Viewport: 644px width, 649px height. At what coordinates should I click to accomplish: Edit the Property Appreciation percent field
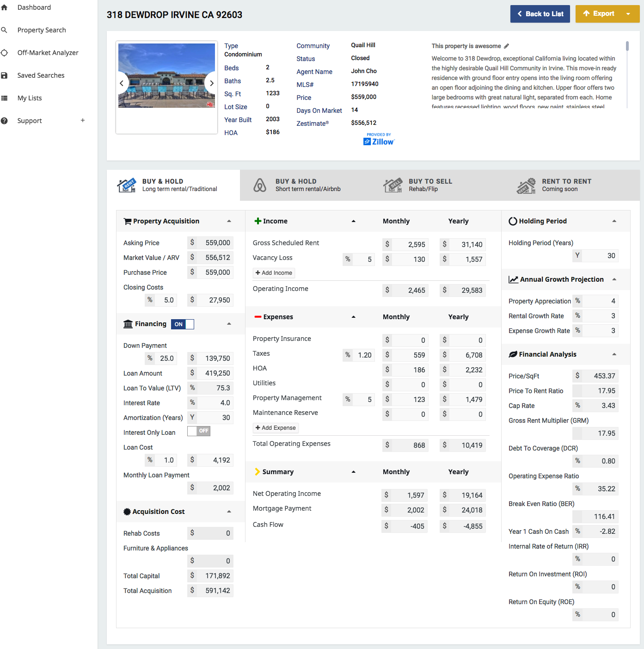click(x=600, y=301)
